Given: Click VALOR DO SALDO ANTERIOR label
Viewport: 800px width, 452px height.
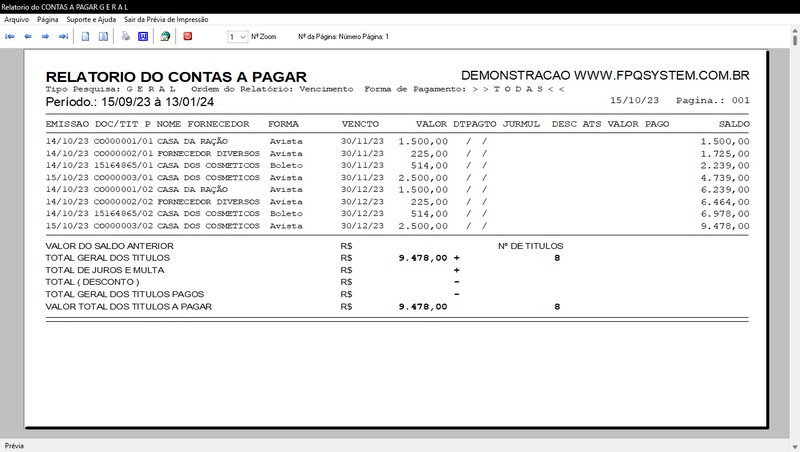Looking at the screenshot, I should coord(110,246).
